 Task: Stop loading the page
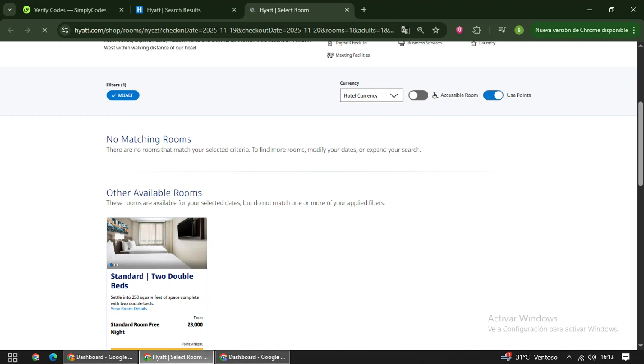point(44,30)
